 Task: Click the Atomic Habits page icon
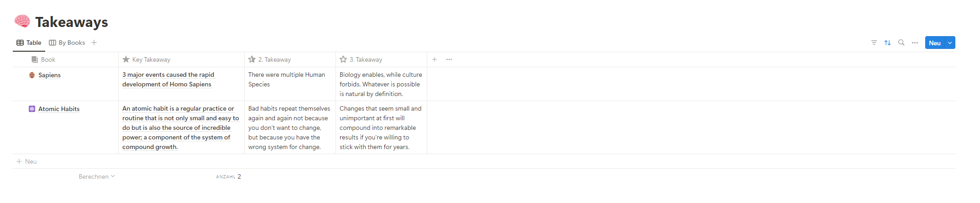point(32,109)
